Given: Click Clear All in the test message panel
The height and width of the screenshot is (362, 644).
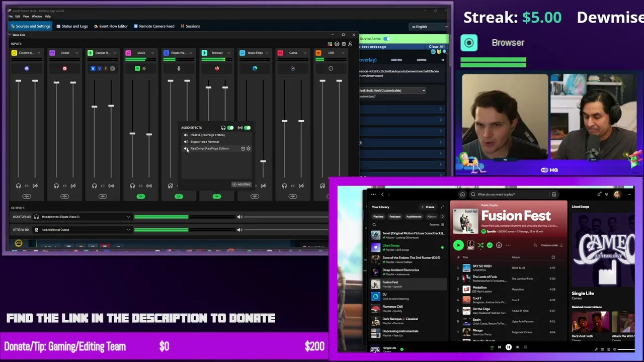Looking at the screenshot, I should [437, 47].
